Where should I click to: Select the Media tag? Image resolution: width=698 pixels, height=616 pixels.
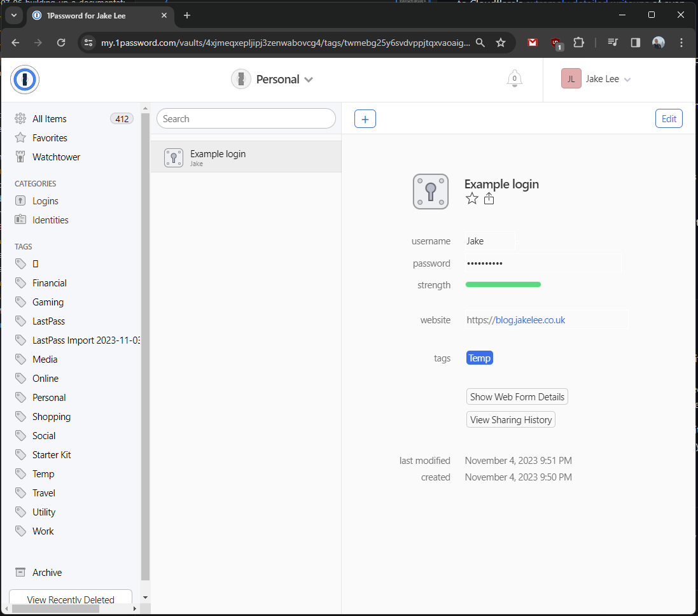tap(45, 360)
